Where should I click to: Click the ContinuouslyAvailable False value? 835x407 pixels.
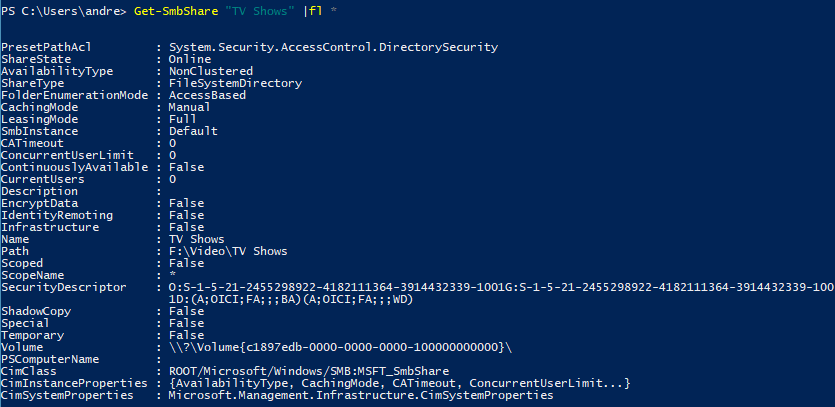pos(186,167)
